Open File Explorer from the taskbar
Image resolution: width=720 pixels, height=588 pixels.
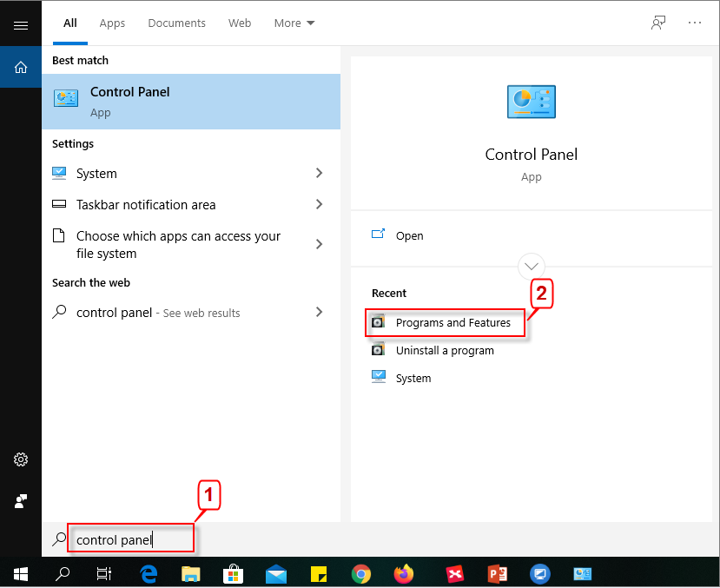(190, 574)
